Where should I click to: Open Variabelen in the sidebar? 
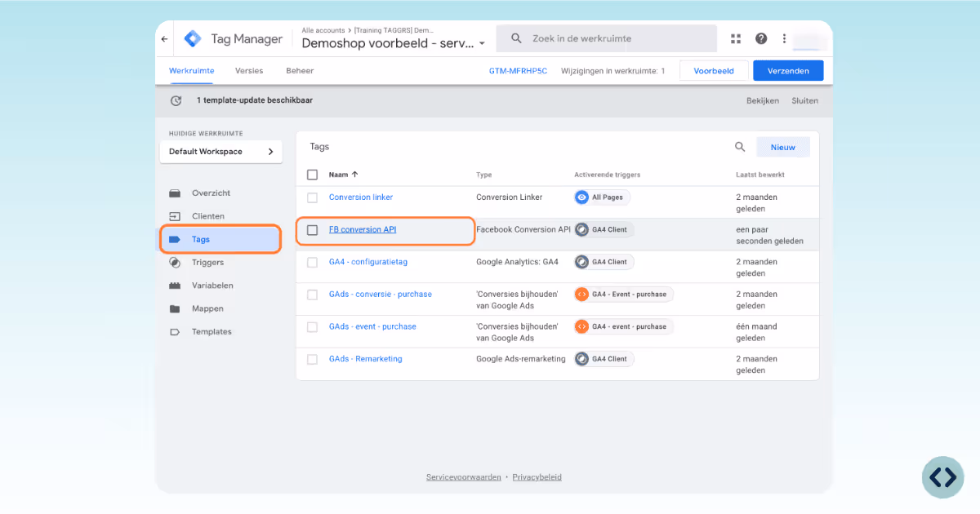pos(212,286)
